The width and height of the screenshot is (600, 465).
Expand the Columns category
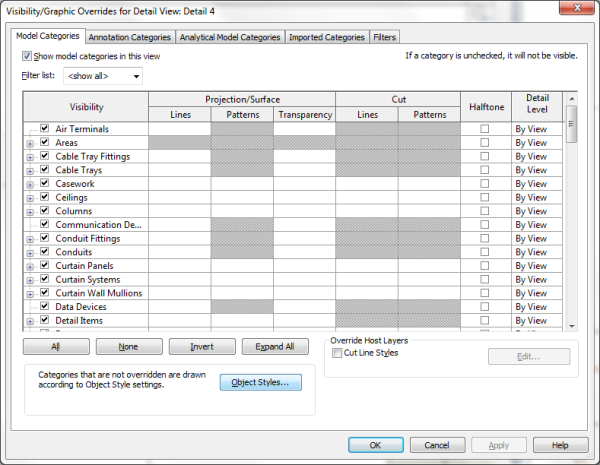30,212
